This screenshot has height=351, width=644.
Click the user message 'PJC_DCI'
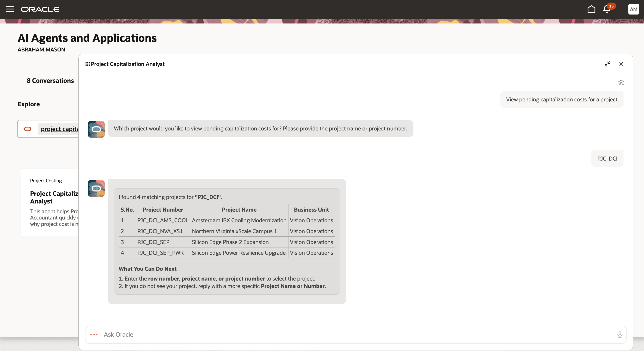(607, 158)
